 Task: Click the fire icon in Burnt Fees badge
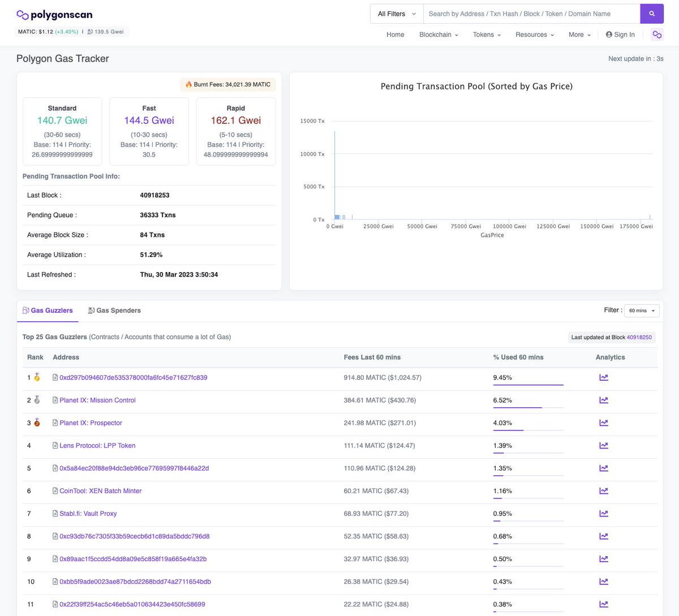click(188, 84)
